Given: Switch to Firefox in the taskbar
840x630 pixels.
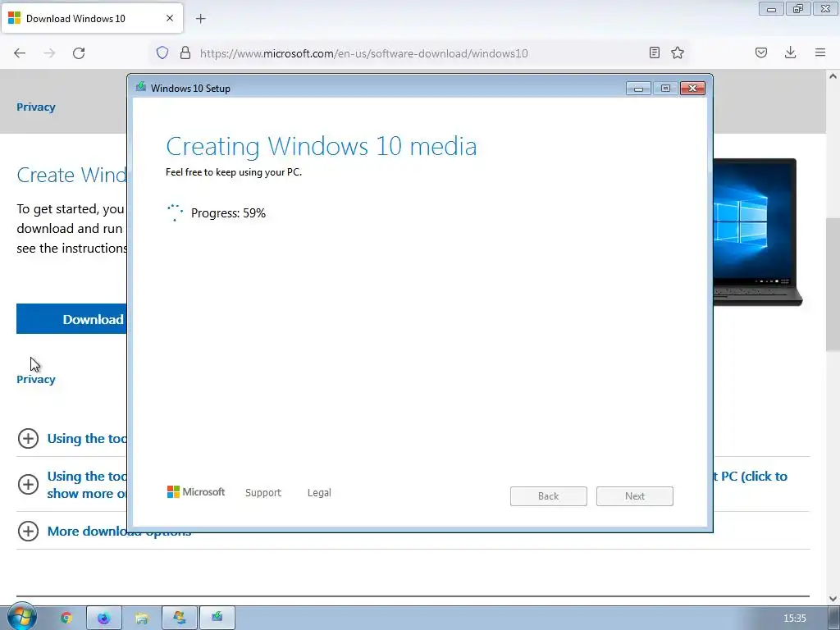Looking at the screenshot, I should point(104,618).
